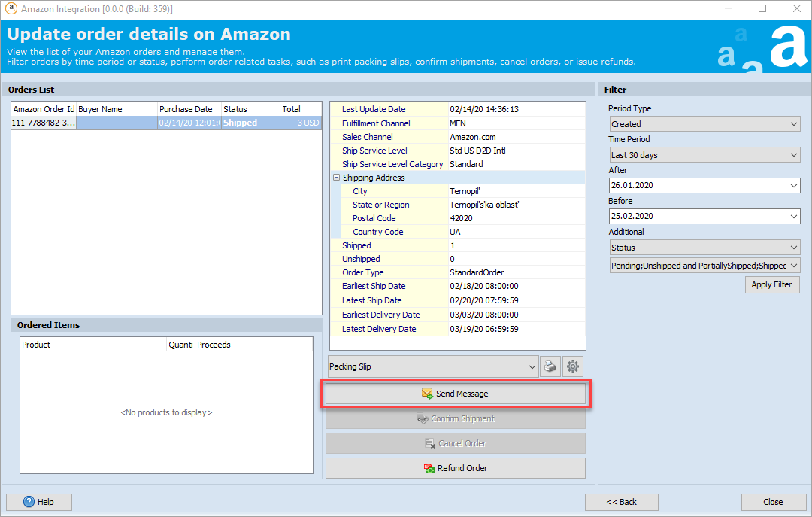Screen dimensions: 812x517
Task: Click the Product column header in Ordered Items
Action: point(93,345)
